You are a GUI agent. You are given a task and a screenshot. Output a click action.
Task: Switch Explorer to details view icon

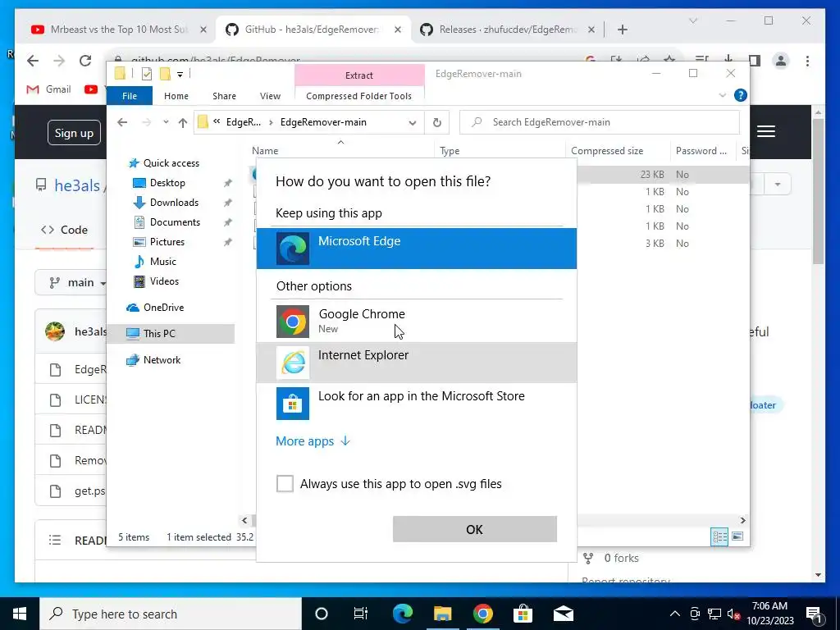pos(719,536)
